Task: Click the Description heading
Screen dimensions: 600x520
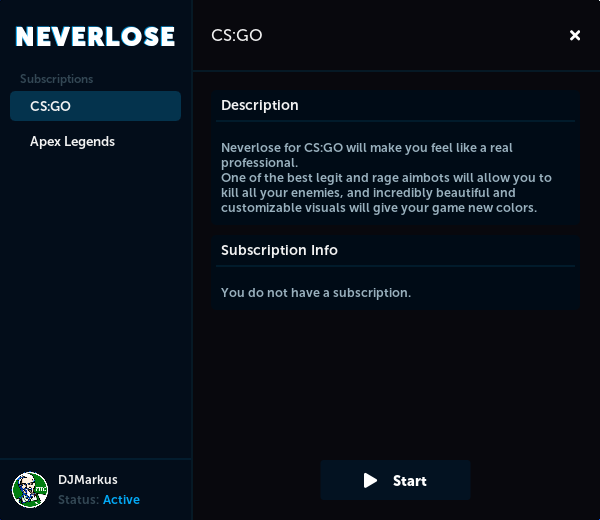Action: coord(260,106)
